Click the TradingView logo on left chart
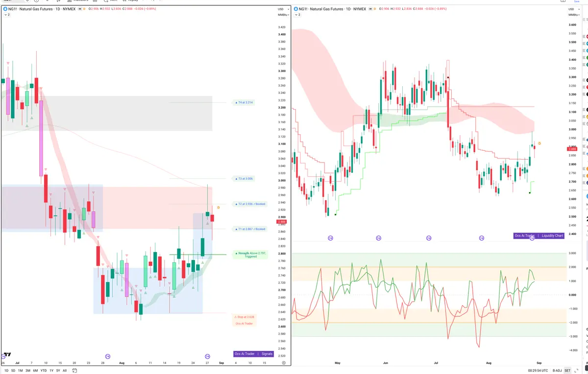 point(7,354)
